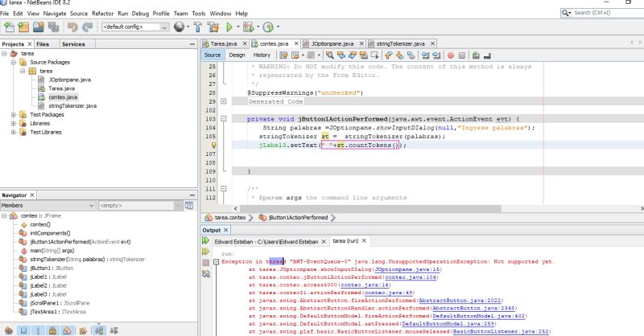Image resolution: width=644 pixels, height=336 pixels.
Task: Click the Find Next Occurrence editor icon
Action: [352, 55]
